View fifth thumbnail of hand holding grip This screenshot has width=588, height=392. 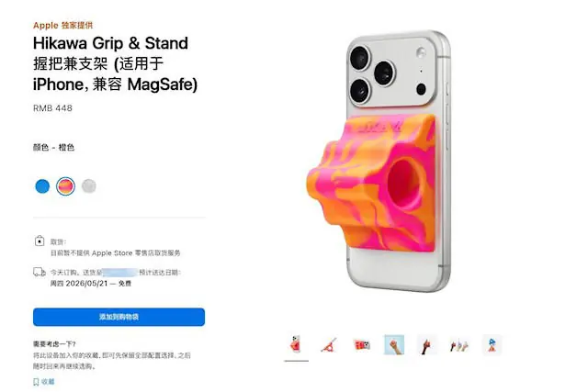pos(426,344)
